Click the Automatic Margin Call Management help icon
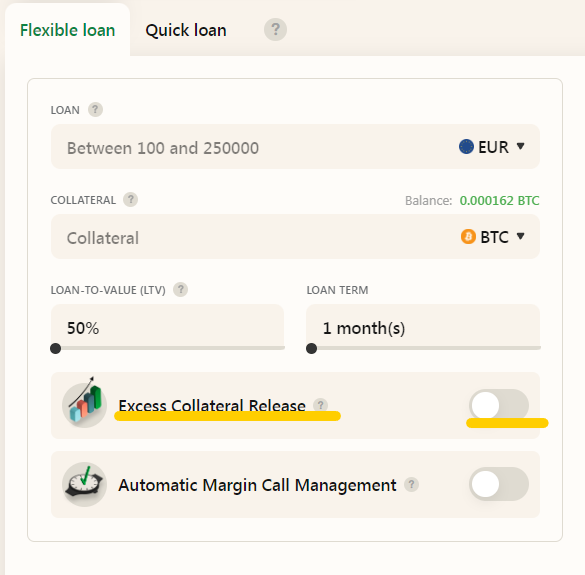585x575 pixels. (412, 484)
